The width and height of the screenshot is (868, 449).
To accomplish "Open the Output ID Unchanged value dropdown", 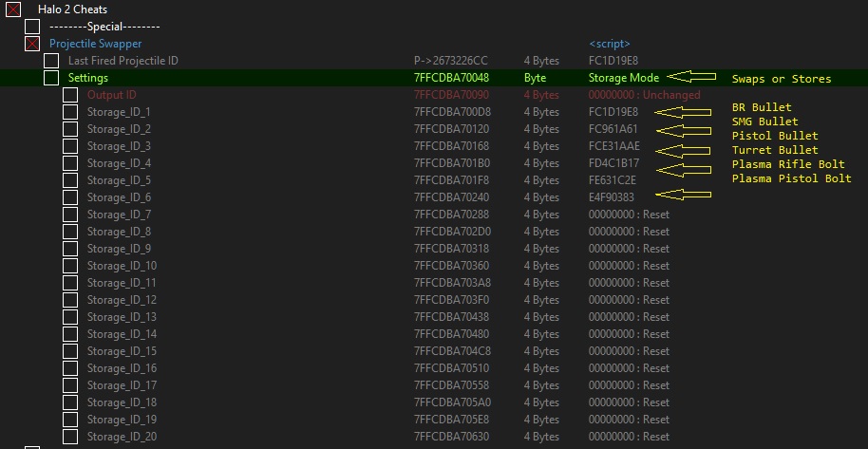I will tap(644, 95).
